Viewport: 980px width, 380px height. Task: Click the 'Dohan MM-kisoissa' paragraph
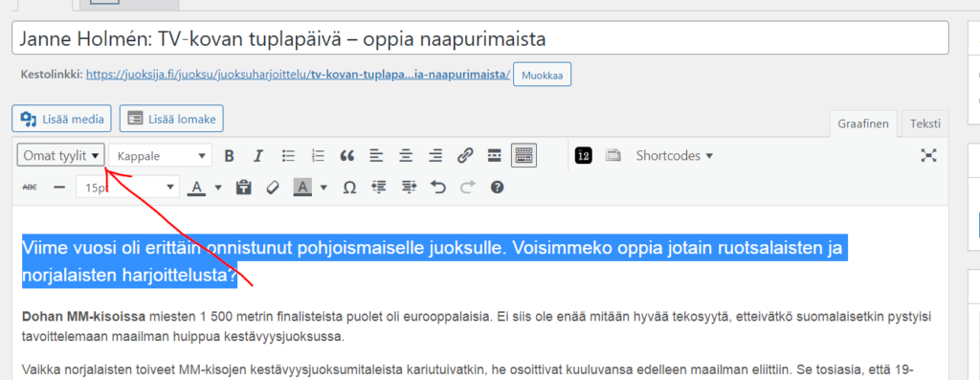[477, 326]
